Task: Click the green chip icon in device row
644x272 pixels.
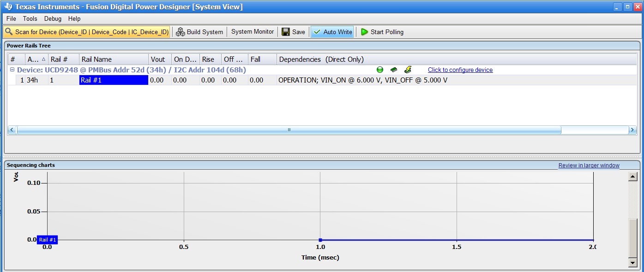Action: point(394,70)
